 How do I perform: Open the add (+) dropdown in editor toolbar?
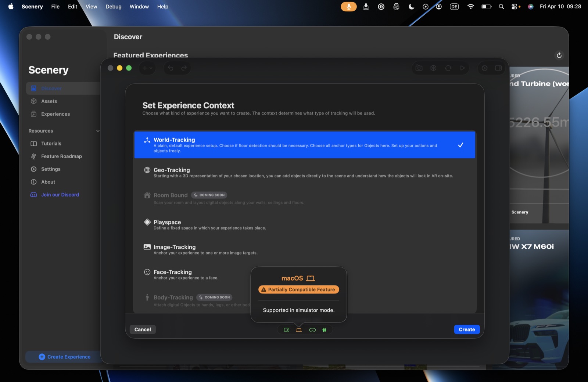tap(147, 68)
